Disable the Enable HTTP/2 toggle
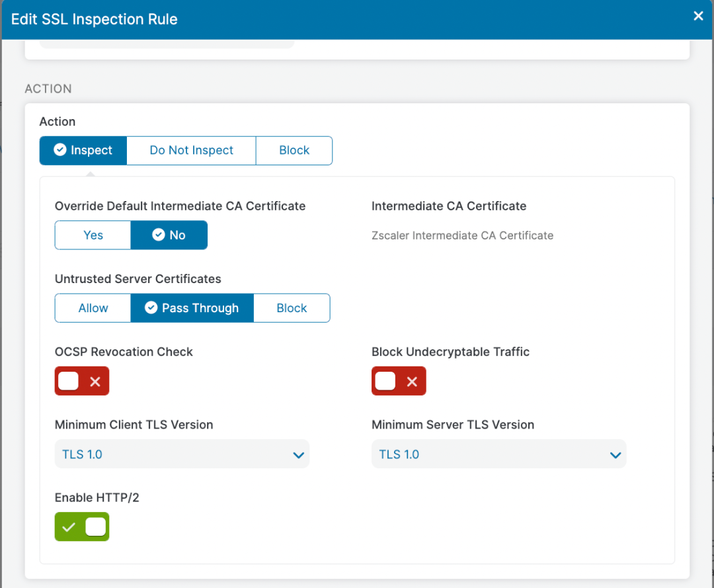 click(x=82, y=527)
